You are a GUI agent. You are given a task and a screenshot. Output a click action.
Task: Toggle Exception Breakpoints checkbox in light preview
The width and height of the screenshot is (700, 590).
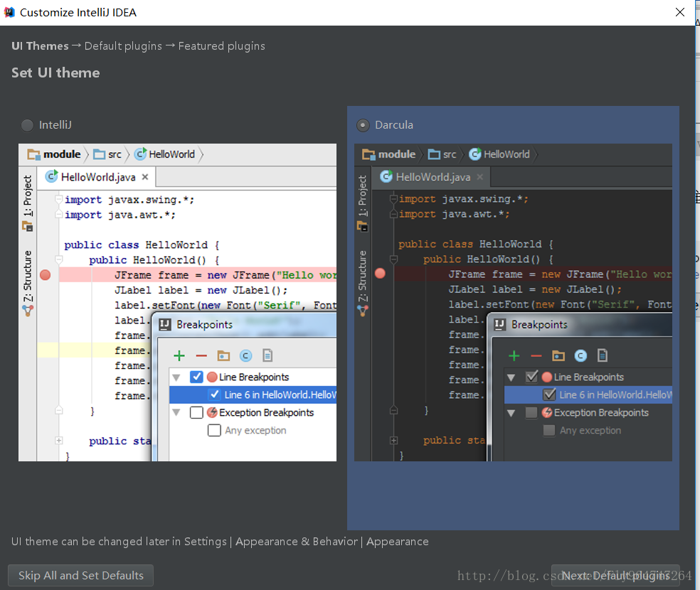[196, 412]
